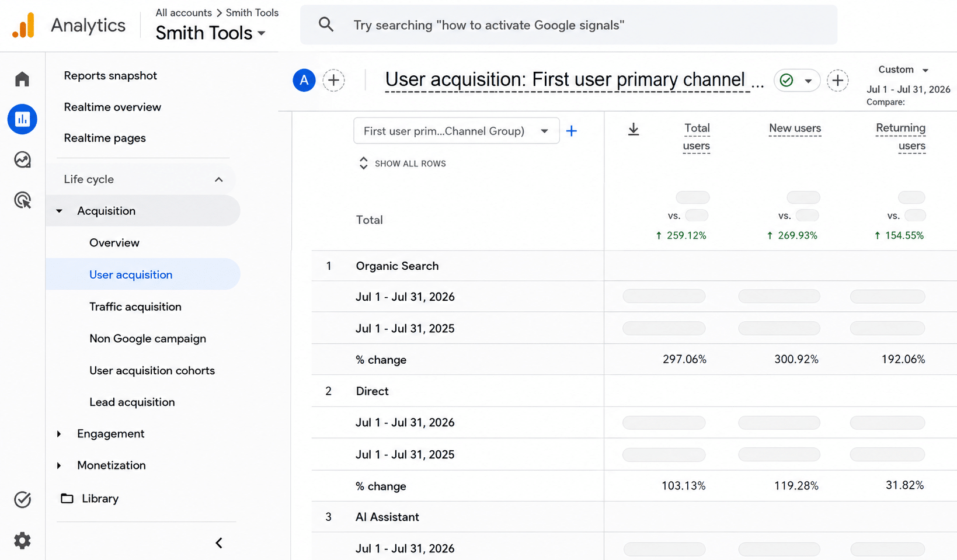Click the plus circle right of the report title
957x560 pixels.
838,81
